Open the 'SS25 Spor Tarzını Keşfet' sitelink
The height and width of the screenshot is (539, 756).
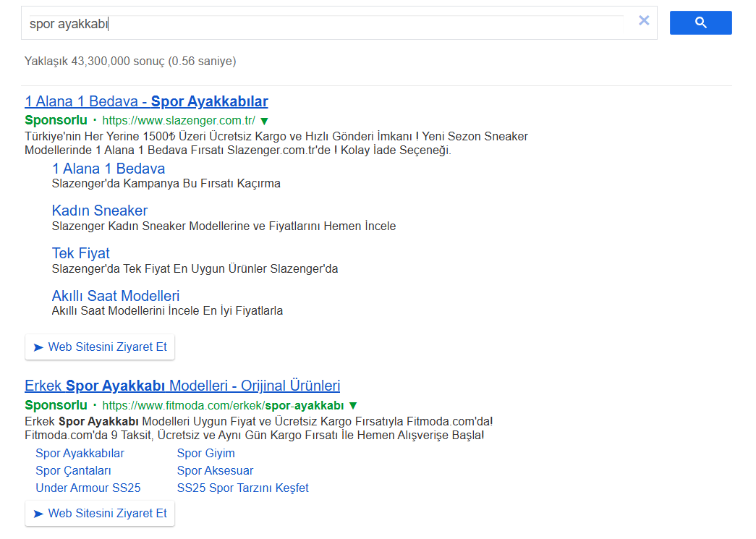242,488
